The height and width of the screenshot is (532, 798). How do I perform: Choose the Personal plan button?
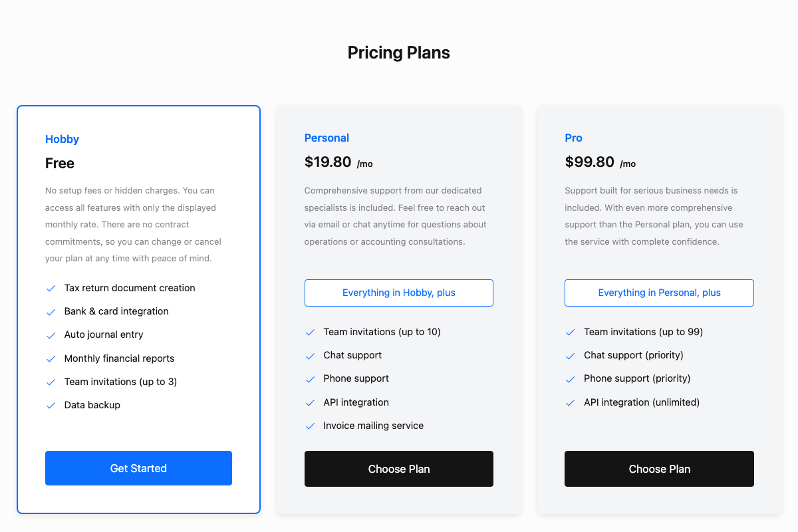click(399, 469)
